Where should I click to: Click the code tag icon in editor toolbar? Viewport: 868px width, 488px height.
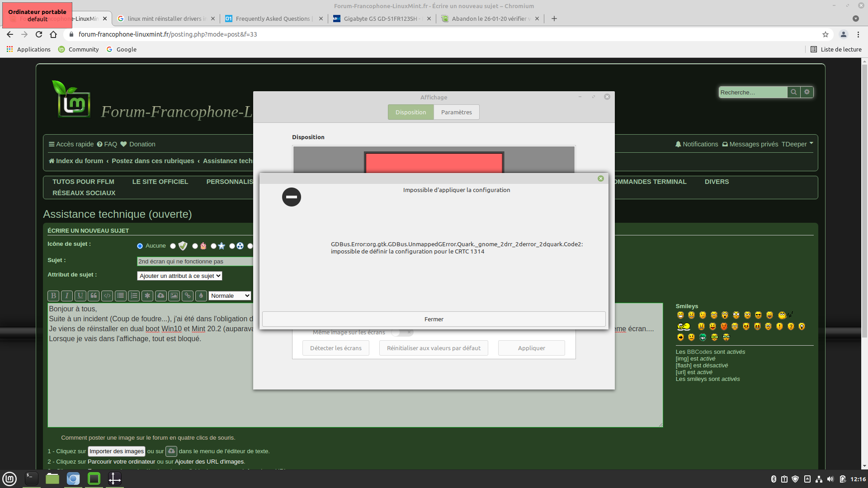107,296
